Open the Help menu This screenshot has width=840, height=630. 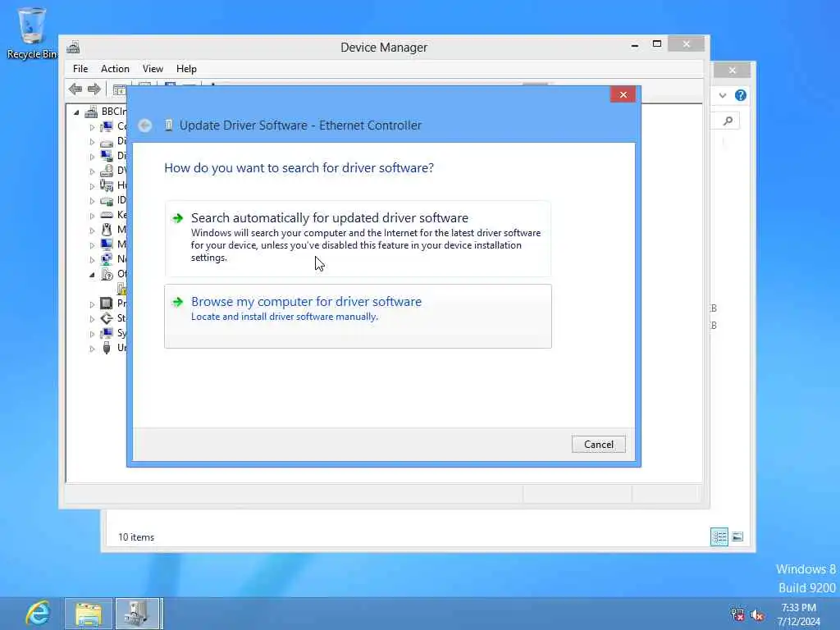tap(186, 69)
